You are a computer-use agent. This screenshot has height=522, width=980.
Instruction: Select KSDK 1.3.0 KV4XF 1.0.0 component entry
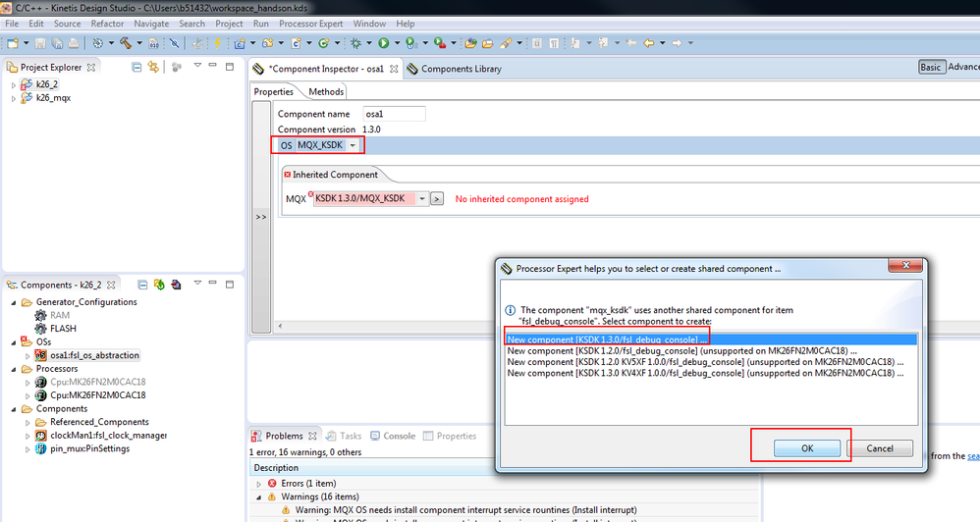click(711, 374)
